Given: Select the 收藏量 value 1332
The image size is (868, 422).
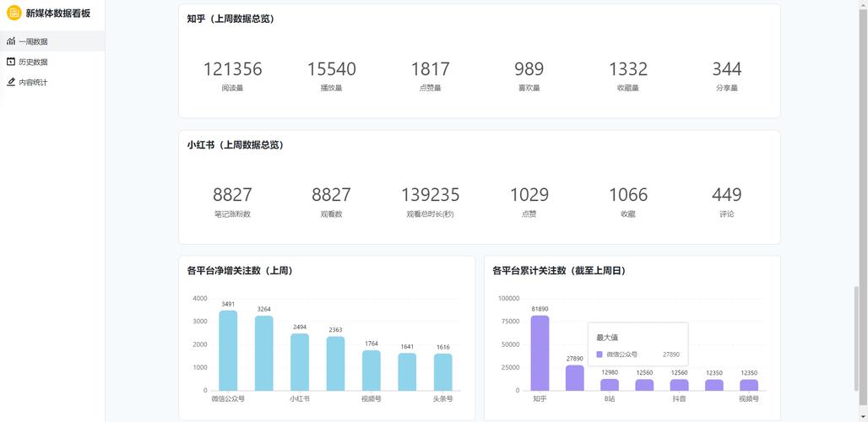Looking at the screenshot, I should (x=628, y=69).
